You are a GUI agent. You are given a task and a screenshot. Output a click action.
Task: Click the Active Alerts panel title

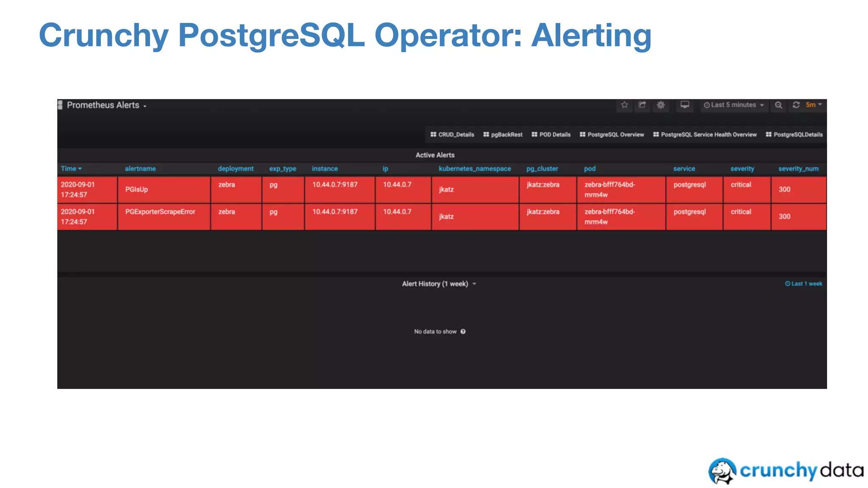(435, 155)
